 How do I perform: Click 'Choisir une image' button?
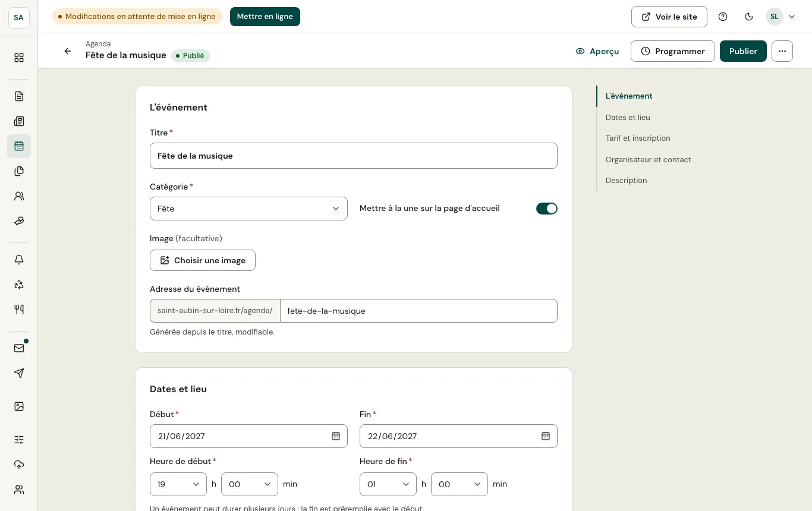pyautogui.click(x=203, y=260)
